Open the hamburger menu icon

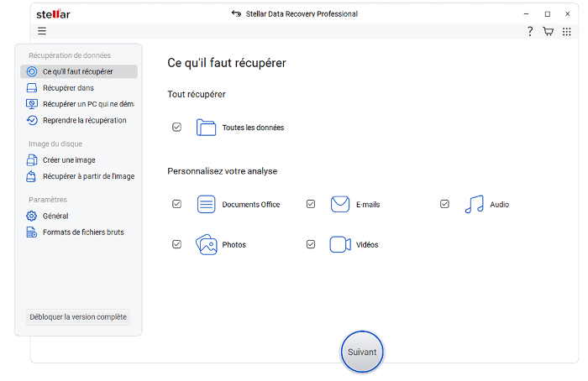[42, 31]
